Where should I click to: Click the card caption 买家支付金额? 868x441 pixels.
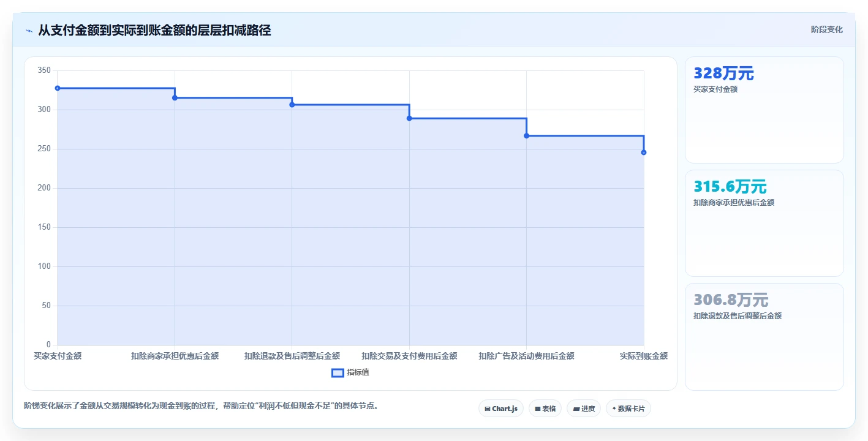tap(715, 89)
